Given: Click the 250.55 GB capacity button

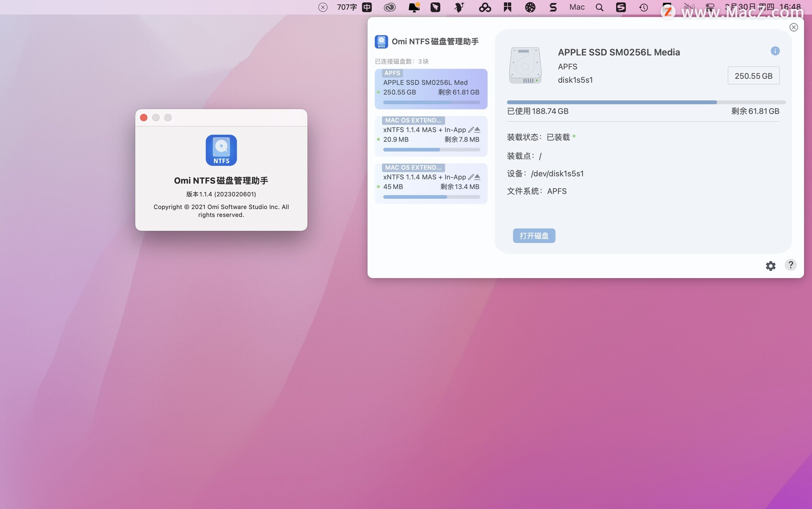Looking at the screenshot, I should click(753, 75).
